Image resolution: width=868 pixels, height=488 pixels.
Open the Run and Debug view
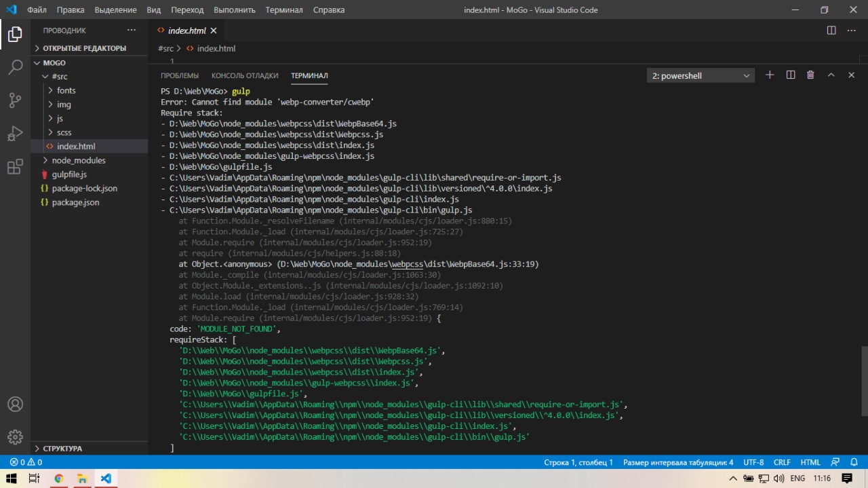point(15,134)
